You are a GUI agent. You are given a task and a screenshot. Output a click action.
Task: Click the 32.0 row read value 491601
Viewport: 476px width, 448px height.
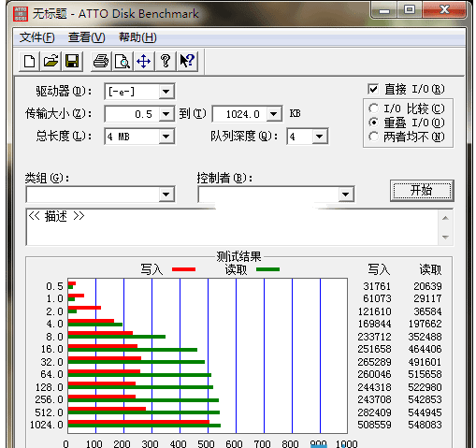425,362
